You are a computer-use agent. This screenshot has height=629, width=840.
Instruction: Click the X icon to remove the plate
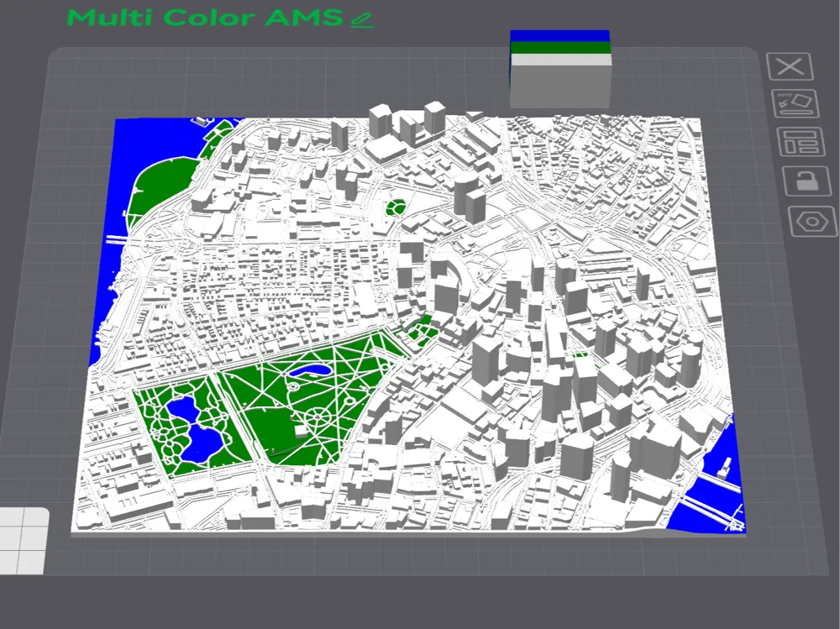pos(790,66)
